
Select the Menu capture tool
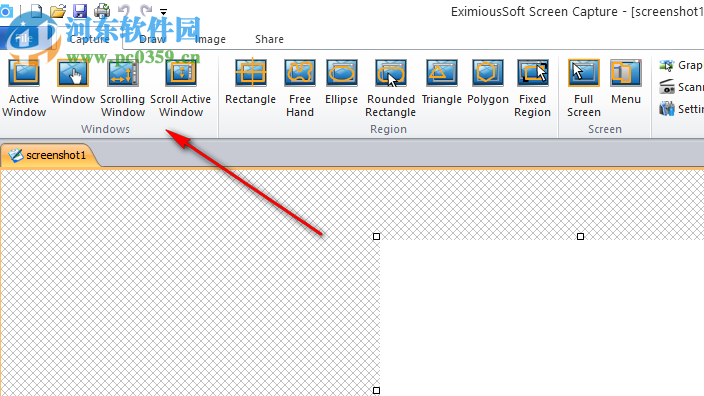[626, 83]
